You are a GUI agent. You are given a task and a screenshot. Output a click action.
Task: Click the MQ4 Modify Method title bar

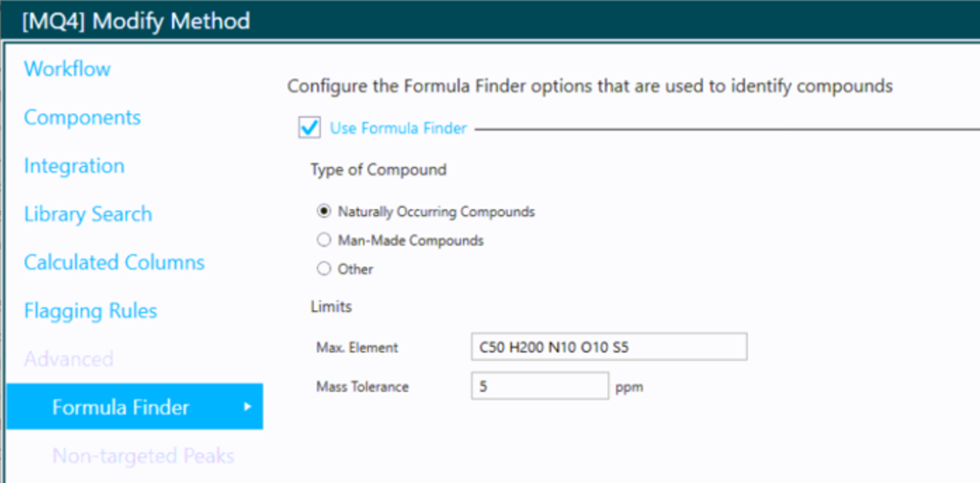pyautogui.click(x=490, y=20)
